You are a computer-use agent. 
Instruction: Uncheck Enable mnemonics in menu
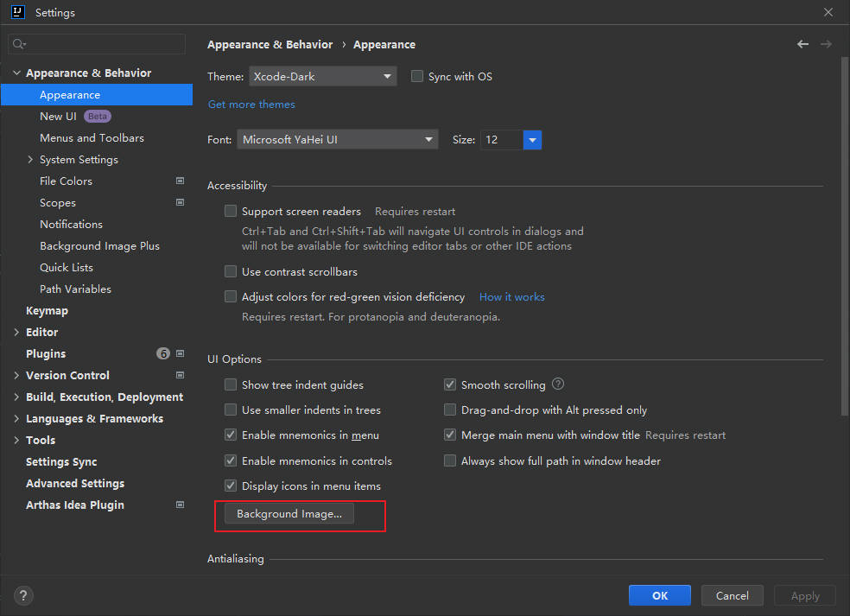pyautogui.click(x=231, y=435)
